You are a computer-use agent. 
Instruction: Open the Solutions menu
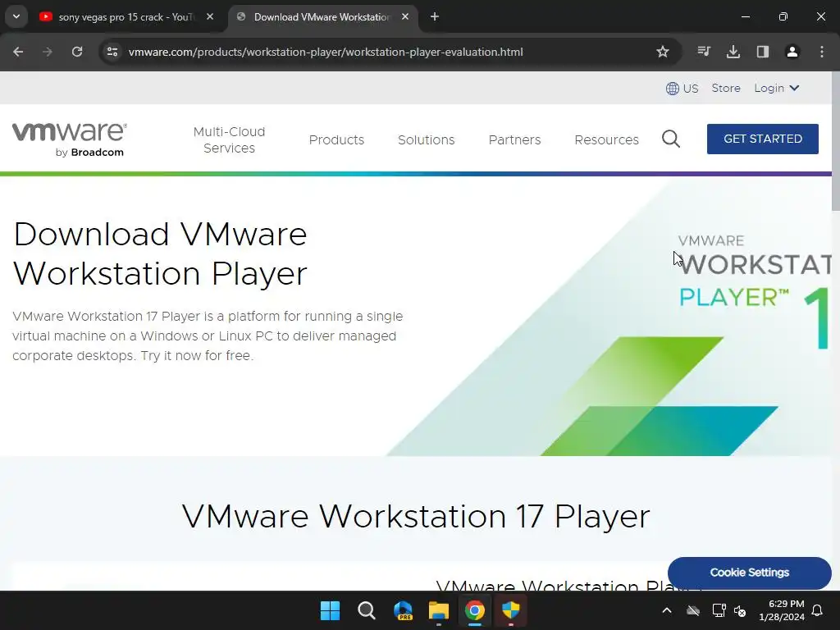tap(426, 139)
